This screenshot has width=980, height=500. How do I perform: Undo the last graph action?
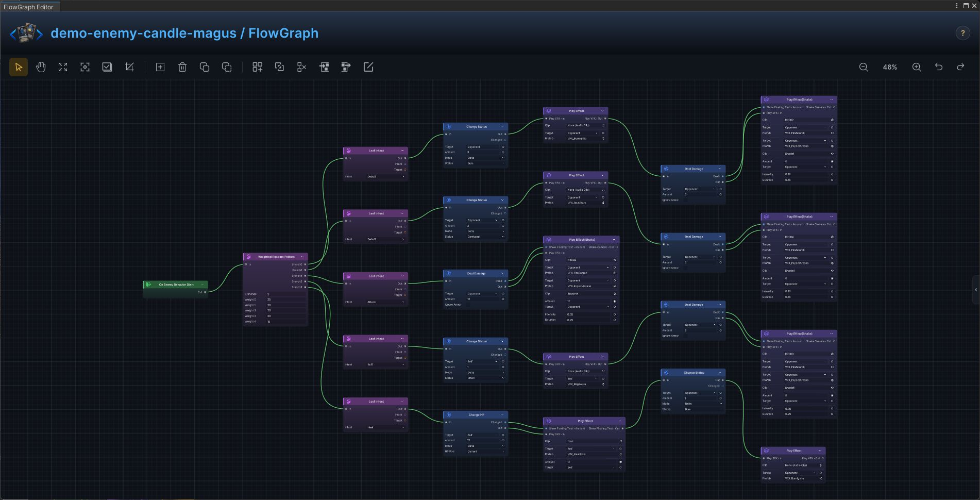[x=939, y=67]
